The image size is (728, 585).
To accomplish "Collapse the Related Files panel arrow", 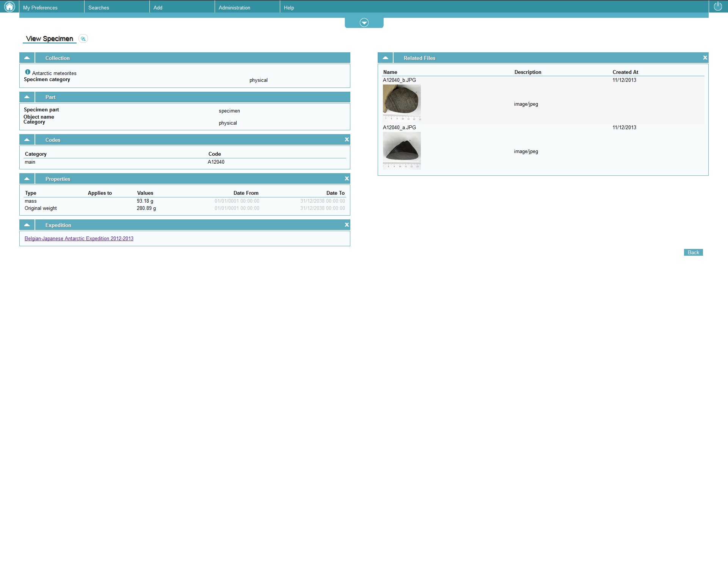I will tap(385, 58).
